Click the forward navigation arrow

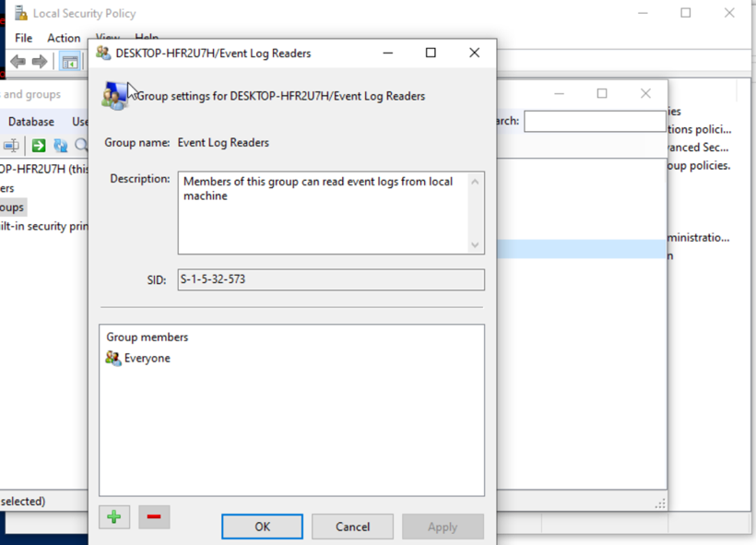click(40, 62)
